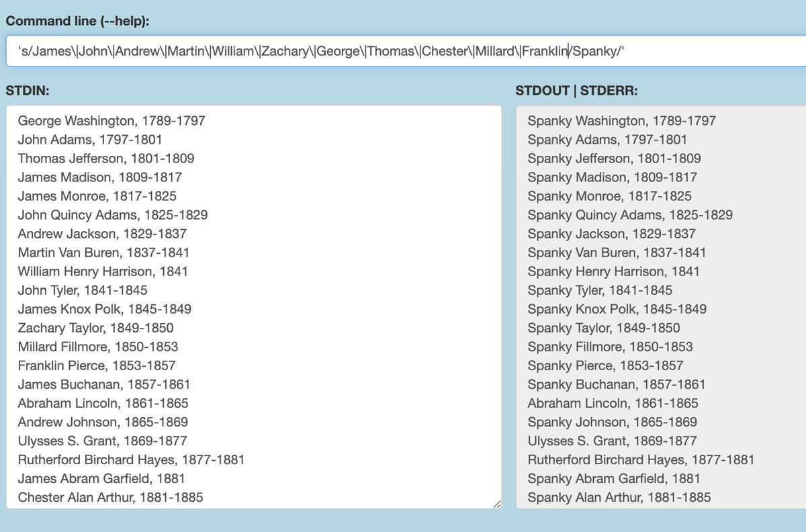The width and height of the screenshot is (806, 532).
Task: Click 'John Quincy Adams, 1825-1829' in STDIN
Action: coord(113,215)
